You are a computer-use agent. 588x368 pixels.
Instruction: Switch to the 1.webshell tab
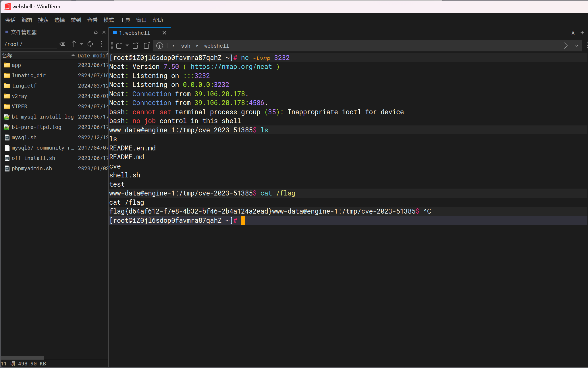134,33
